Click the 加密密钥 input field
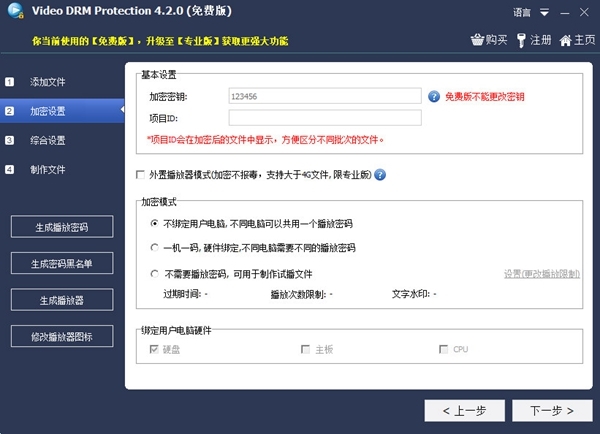This screenshot has height=434, width=600. coord(325,96)
